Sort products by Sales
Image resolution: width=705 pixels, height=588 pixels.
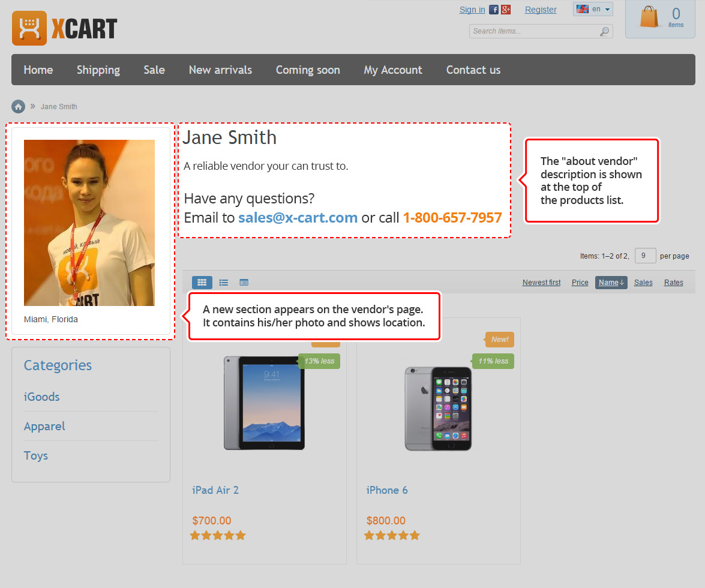[x=643, y=283]
